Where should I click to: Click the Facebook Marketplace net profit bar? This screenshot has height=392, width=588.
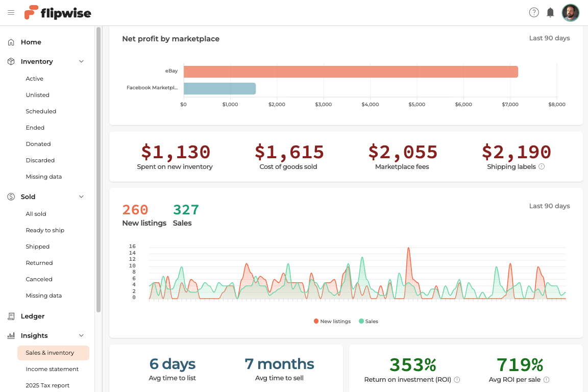(220, 88)
